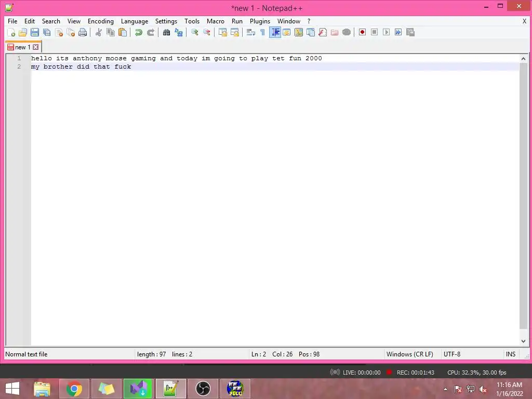Open TetFun 2000 taskbar icon
532x399 pixels.
pos(235,389)
